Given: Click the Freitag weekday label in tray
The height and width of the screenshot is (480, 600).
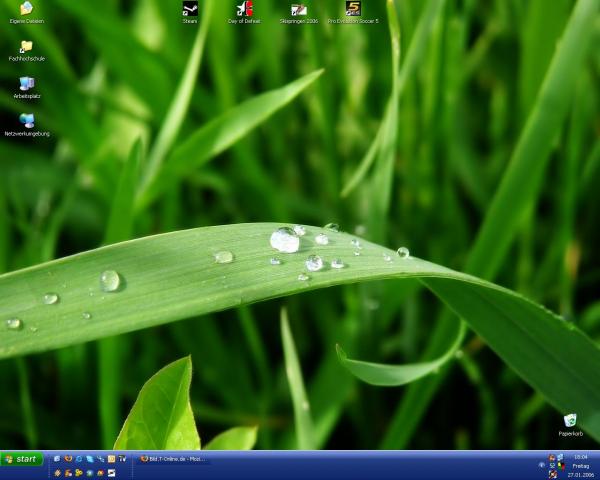Looking at the screenshot, I should [x=581, y=466].
